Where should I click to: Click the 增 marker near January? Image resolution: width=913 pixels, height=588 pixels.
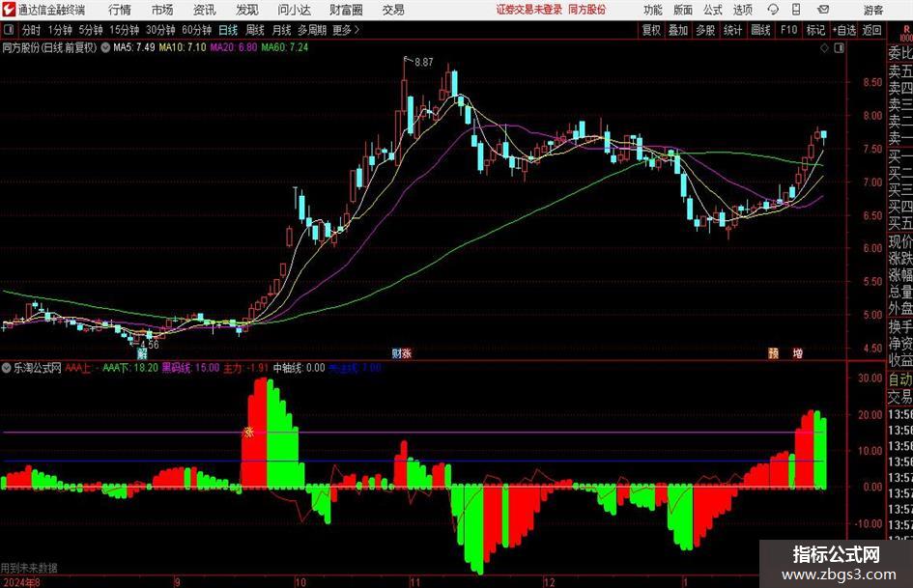click(798, 352)
